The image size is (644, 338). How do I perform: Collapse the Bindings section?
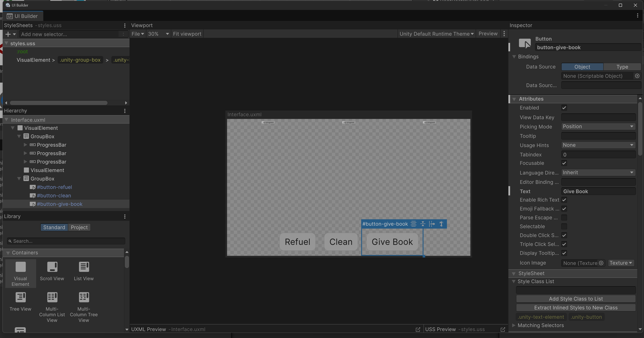(514, 57)
